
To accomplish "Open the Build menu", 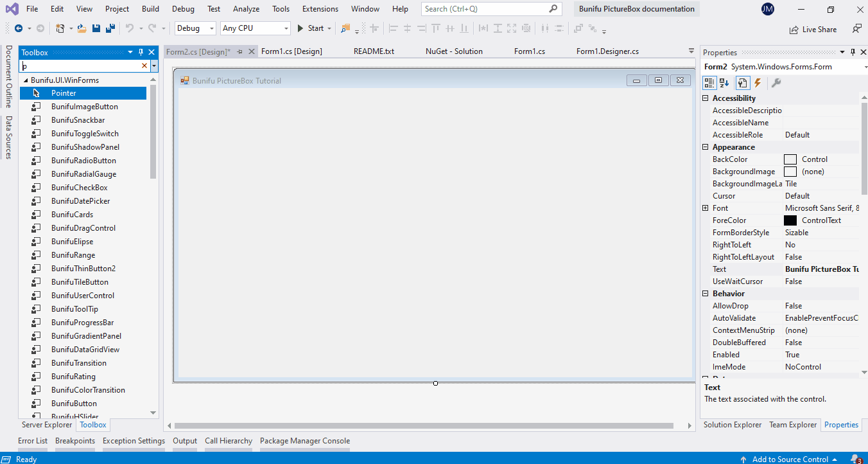I will tap(151, 9).
